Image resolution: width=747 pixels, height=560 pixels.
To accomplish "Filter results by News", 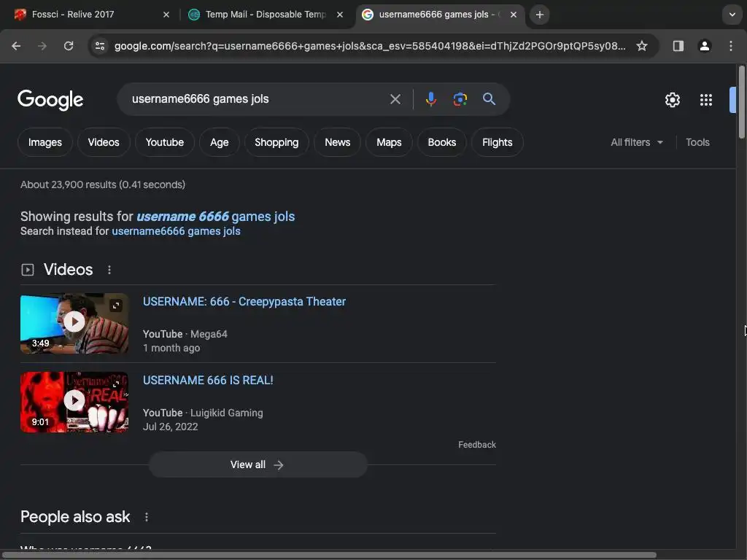I will (x=337, y=142).
